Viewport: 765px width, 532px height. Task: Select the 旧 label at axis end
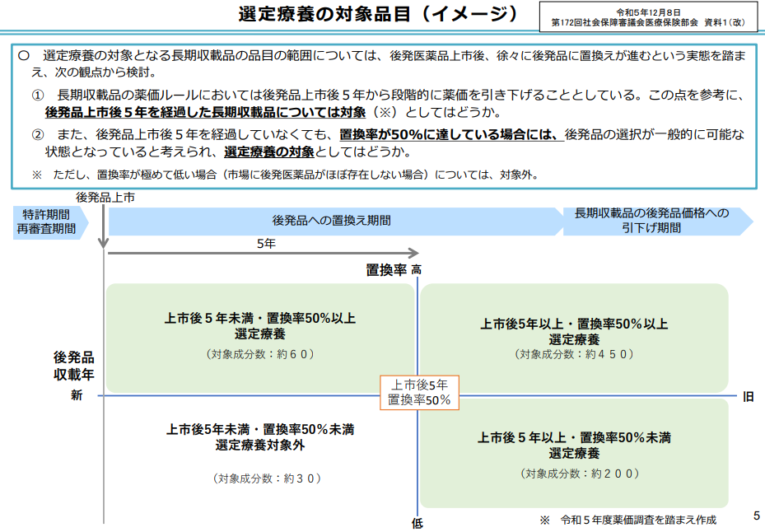tap(749, 397)
